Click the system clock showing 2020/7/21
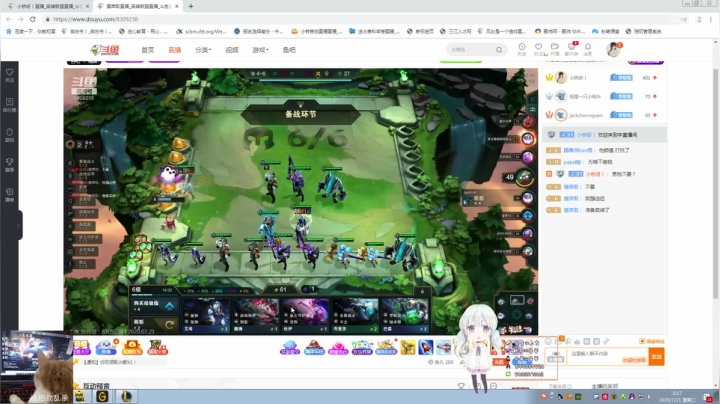 pyautogui.click(x=677, y=397)
